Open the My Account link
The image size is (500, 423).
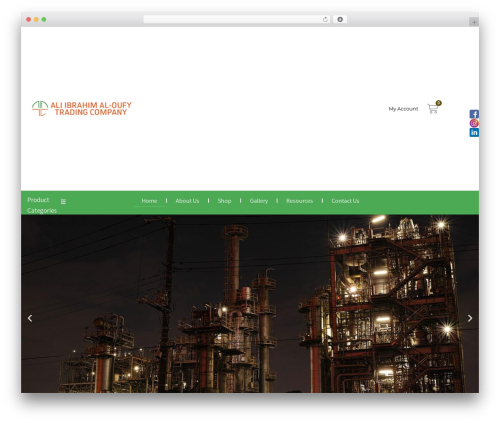point(403,109)
